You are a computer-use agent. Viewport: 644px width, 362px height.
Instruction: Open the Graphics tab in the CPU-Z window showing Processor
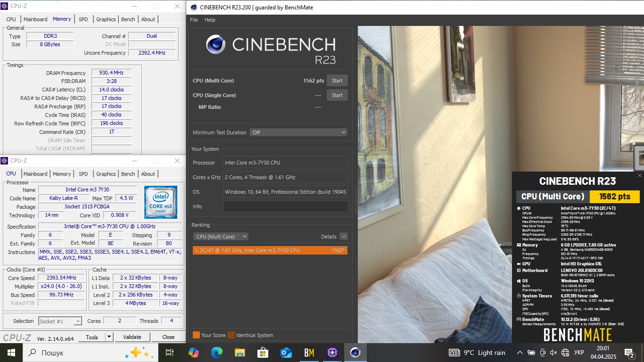106,174
